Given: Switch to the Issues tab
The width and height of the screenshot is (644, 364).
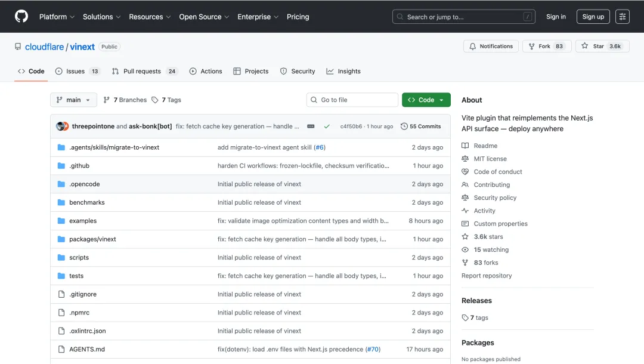Looking at the screenshot, I should (78, 71).
